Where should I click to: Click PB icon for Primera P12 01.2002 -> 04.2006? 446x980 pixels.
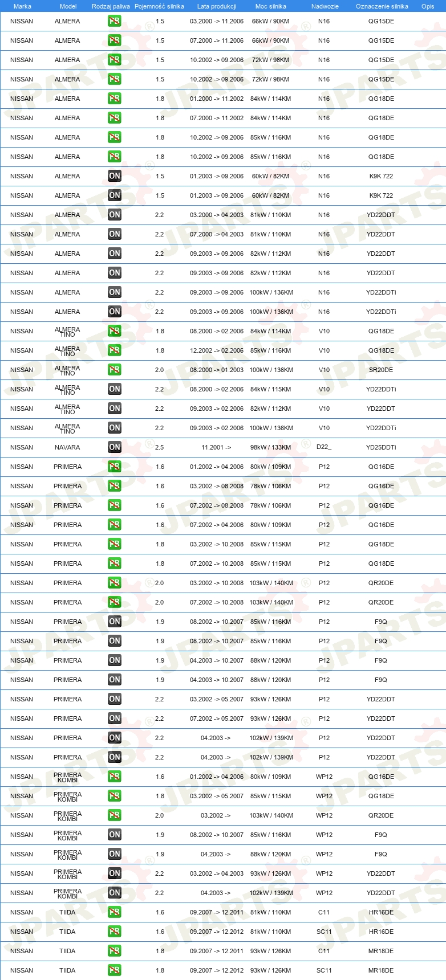[x=115, y=467]
